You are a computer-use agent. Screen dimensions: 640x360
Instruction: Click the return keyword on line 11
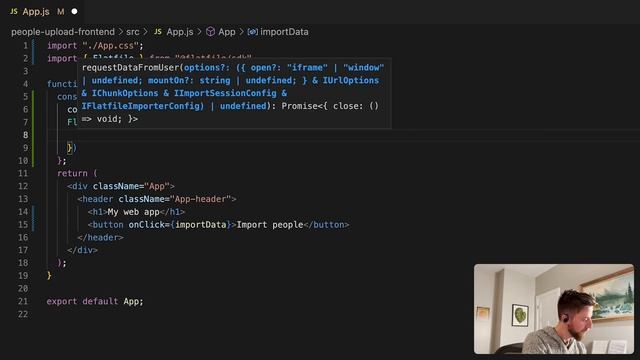(x=72, y=173)
